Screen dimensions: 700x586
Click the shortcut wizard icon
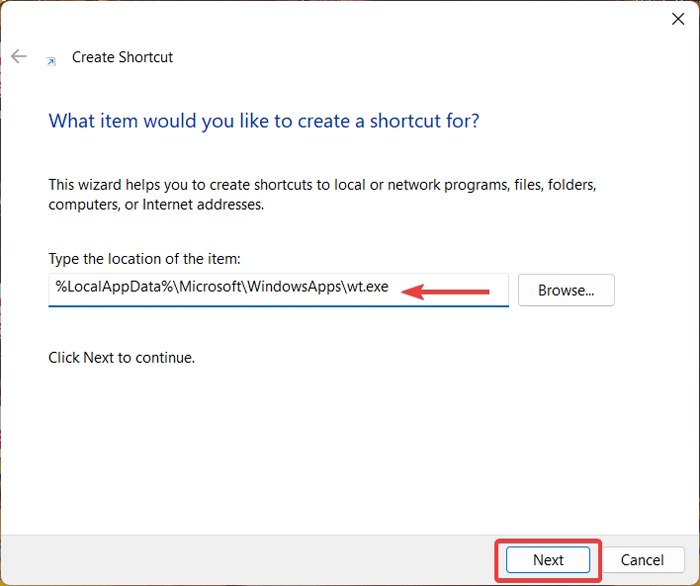click(51, 62)
